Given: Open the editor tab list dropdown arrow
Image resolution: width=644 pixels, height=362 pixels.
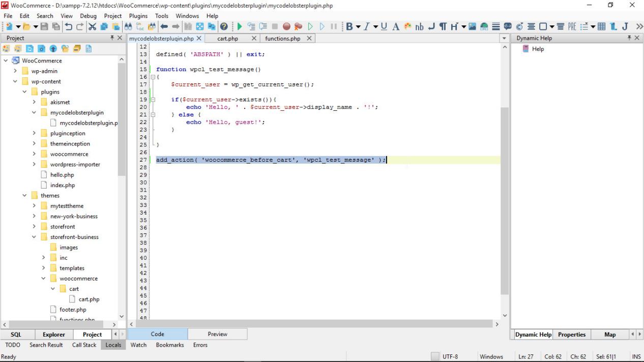Looking at the screenshot, I should click(x=505, y=39).
